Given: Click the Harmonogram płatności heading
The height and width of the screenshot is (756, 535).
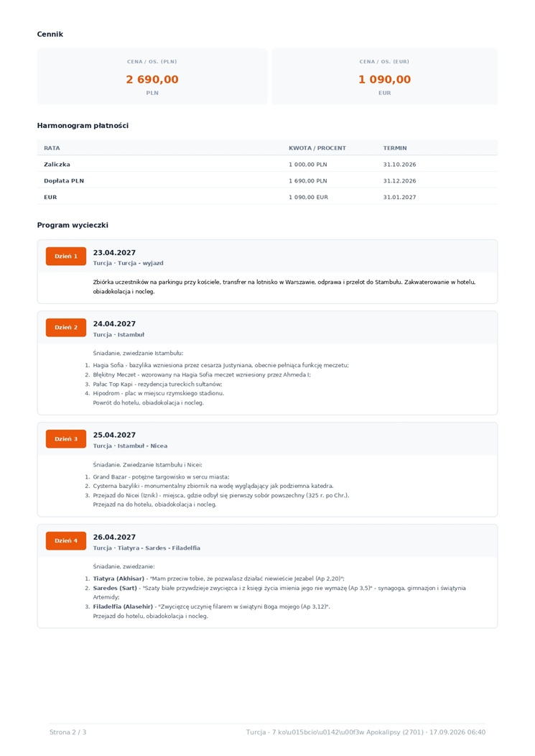Looking at the screenshot, I should click(x=83, y=125).
